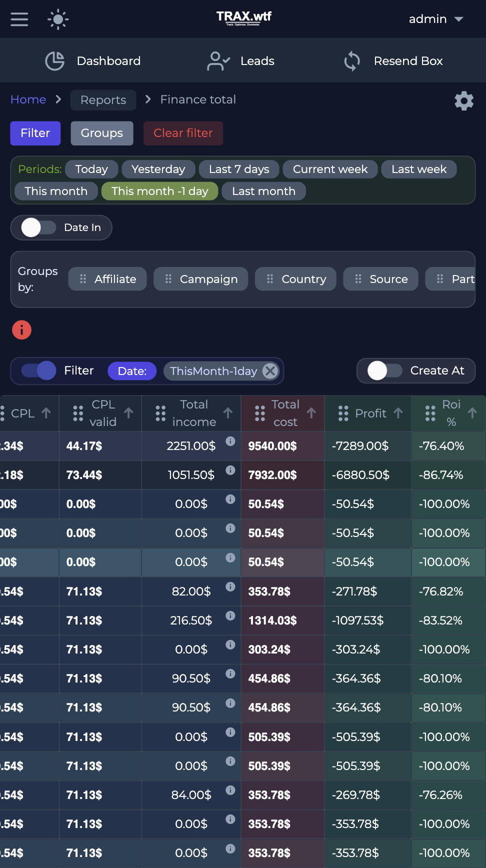
Task: Open report settings via the gear icon
Action: [464, 101]
